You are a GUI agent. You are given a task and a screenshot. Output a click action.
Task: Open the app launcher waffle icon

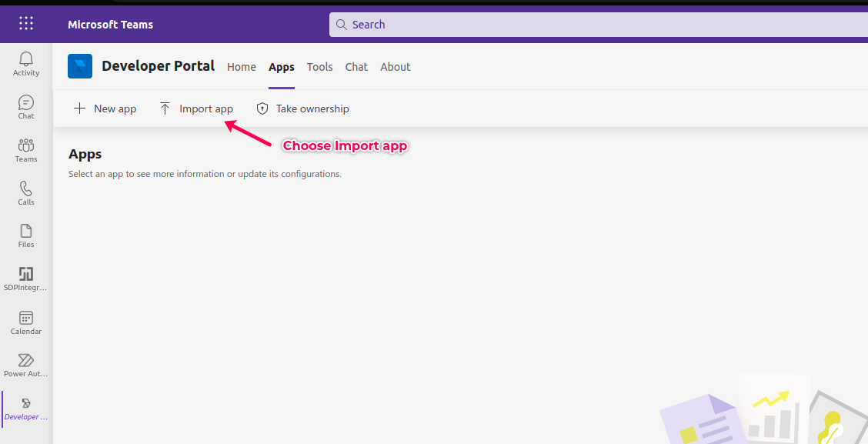[x=26, y=24]
